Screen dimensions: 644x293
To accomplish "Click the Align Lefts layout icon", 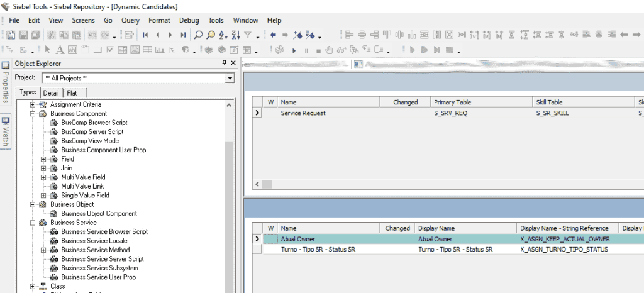I will click(x=349, y=35).
